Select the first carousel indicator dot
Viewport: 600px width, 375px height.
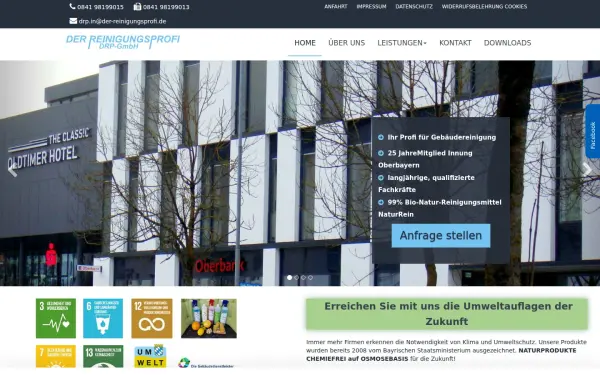pos(290,277)
